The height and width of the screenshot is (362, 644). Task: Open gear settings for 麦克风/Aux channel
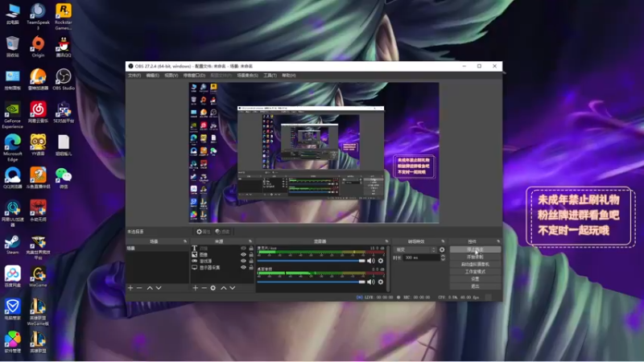tap(381, 261)
